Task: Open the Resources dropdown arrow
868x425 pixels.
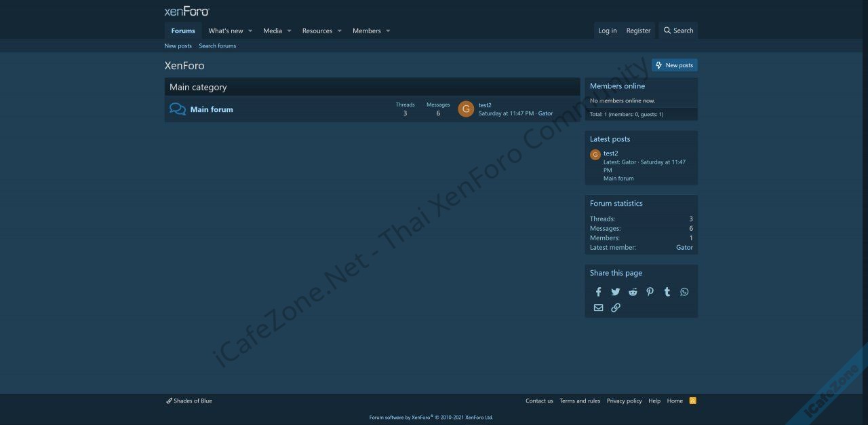Action: pos(339,31)
